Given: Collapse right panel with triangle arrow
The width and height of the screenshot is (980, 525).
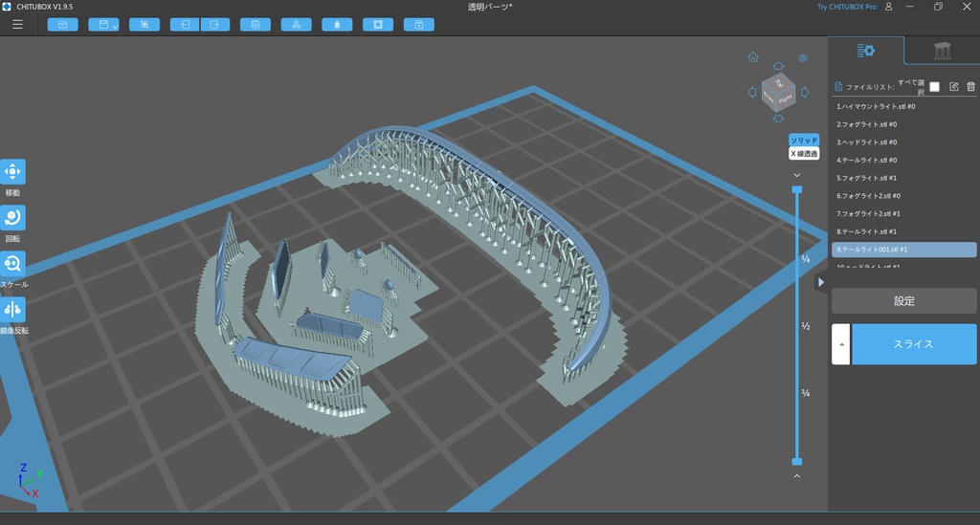Looking at the screenshot, I should [x=820, y=282].
